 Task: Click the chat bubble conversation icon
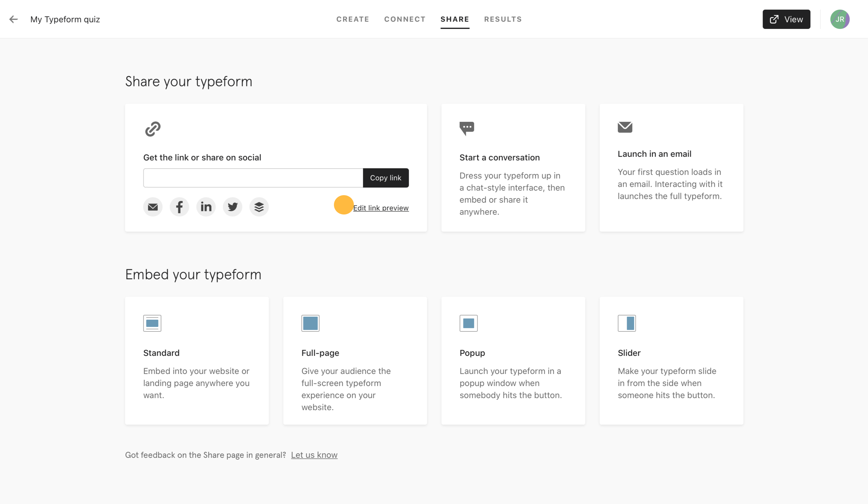tap(467, 128)
